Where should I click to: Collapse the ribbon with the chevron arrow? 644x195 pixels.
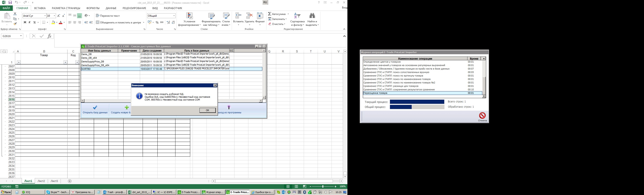pyautogui.click(x=344, y=29)
